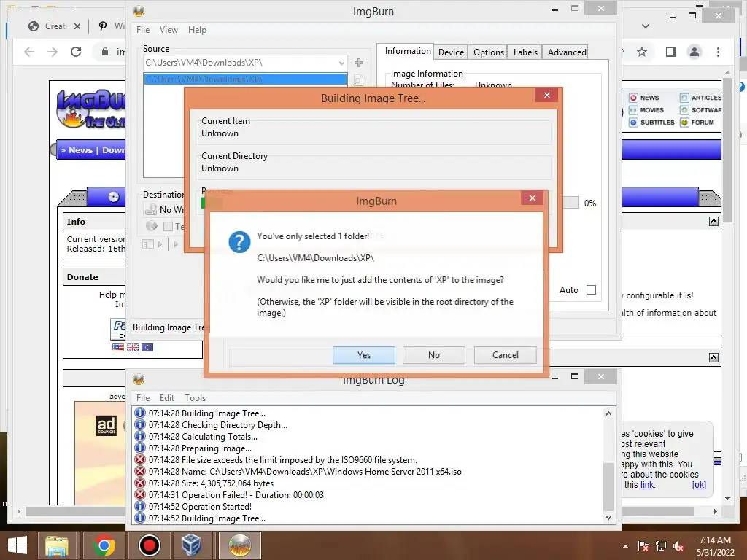
Task: Open the Edit menu in ImgBurn Log
Action: tap(167, 398)
